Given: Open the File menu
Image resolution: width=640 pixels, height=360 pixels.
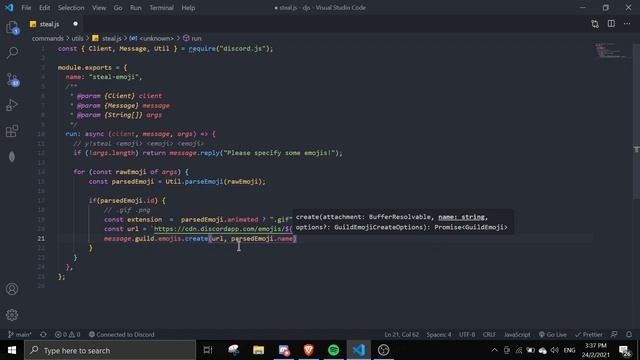Looking at the screenshot, I should point(26,8).
